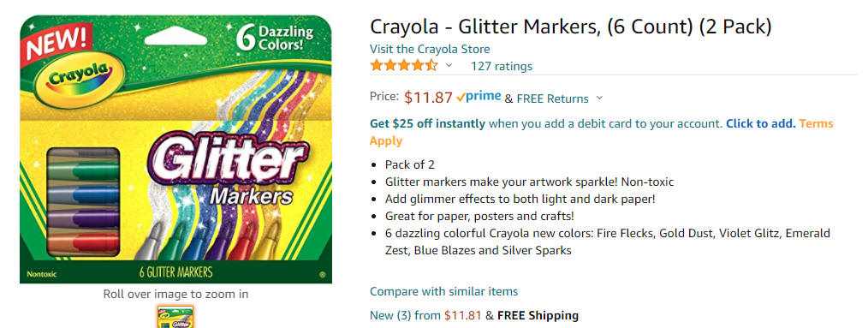Click the Prime checkmark logo

(479, 98)
